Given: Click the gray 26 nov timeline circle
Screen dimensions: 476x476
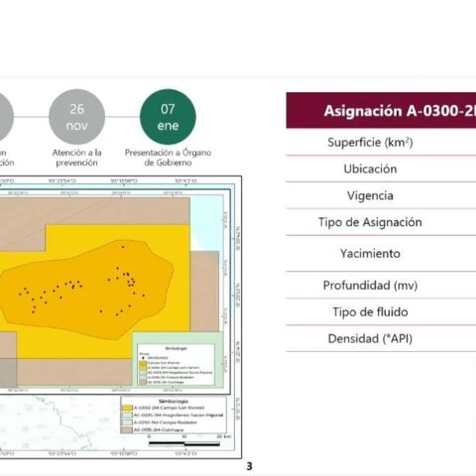Looking at the screenshot, I should coord(76,117).
